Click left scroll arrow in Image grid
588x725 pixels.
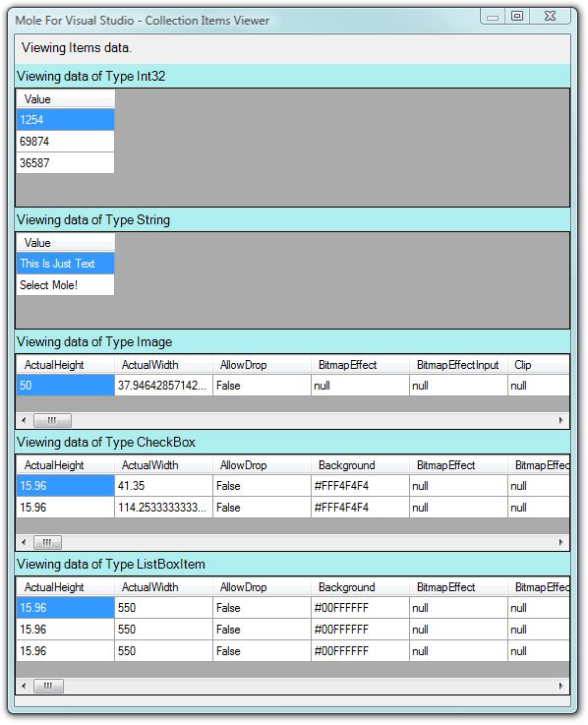[24, 420]
